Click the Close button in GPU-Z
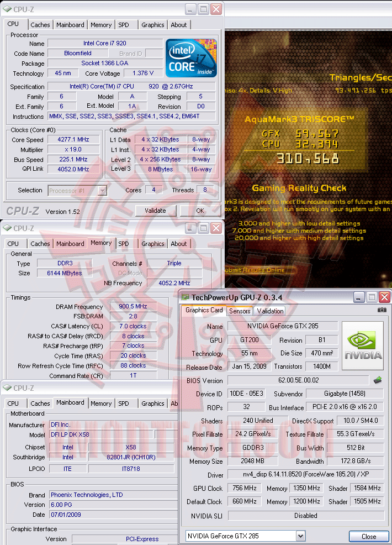 [369, 536]
